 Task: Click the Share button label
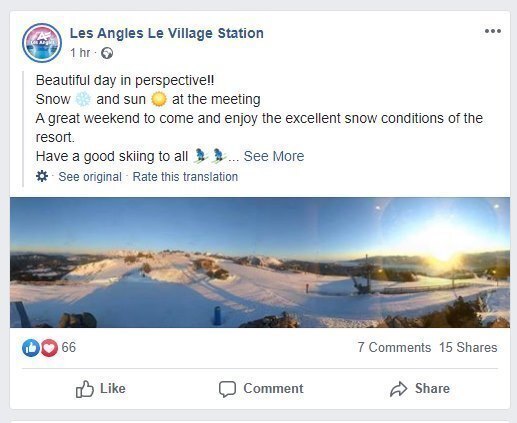pyautogui.click(x=432, y=389)
